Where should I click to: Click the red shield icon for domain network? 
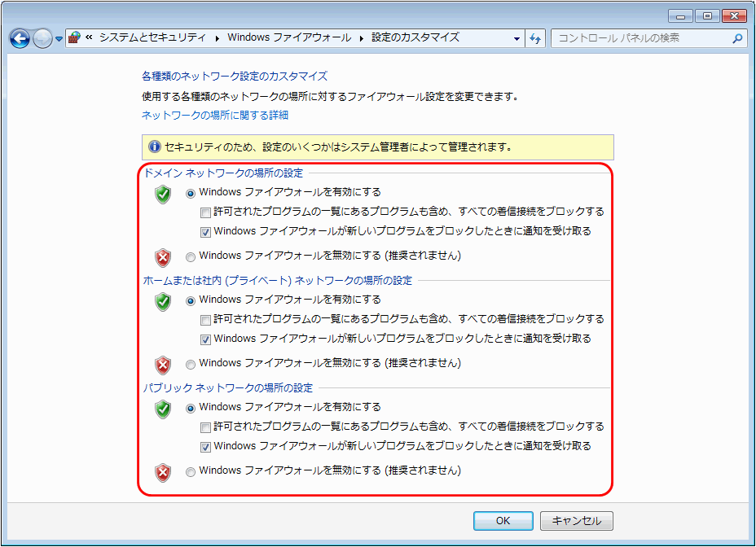click(162, 256)
